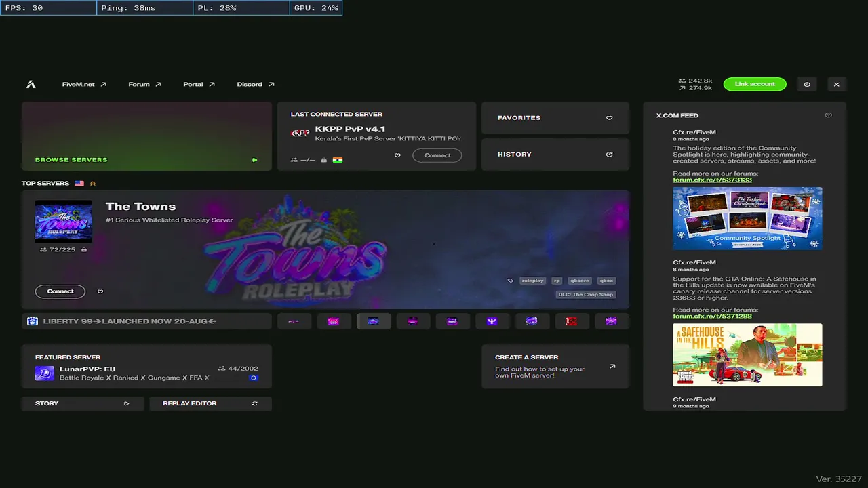The height and width of the screenshot is (488, 868).
Task: Select the highlighted third carousel server icon
Action: 374,321
